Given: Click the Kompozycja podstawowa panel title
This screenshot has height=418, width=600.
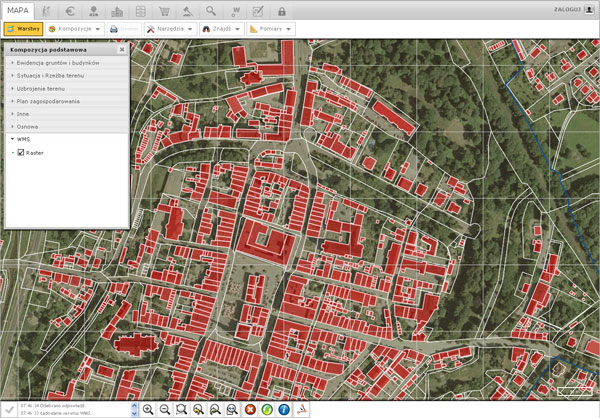Looking at the screenshot, I should point(48,50).
